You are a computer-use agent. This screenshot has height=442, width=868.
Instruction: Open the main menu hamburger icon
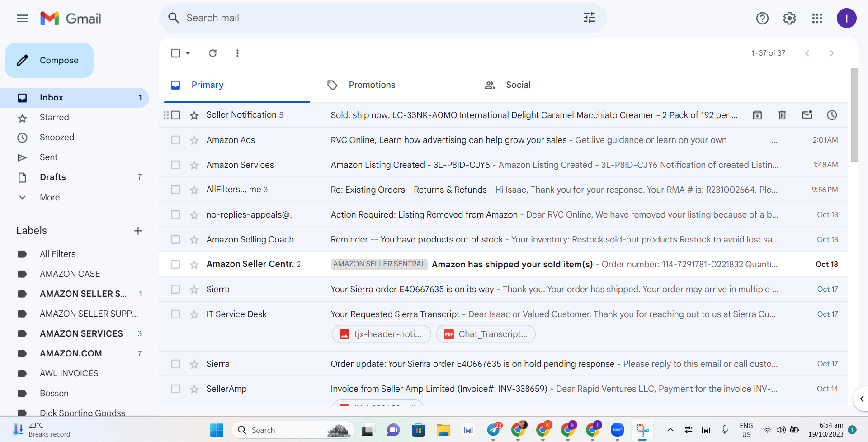point(22,18)
